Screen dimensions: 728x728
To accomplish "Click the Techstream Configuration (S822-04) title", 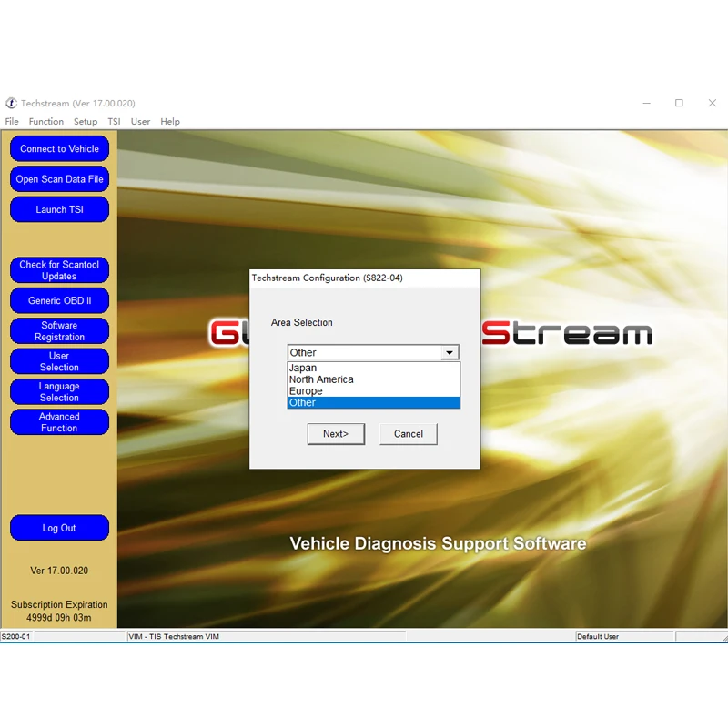I will click(x=328, y=278).
